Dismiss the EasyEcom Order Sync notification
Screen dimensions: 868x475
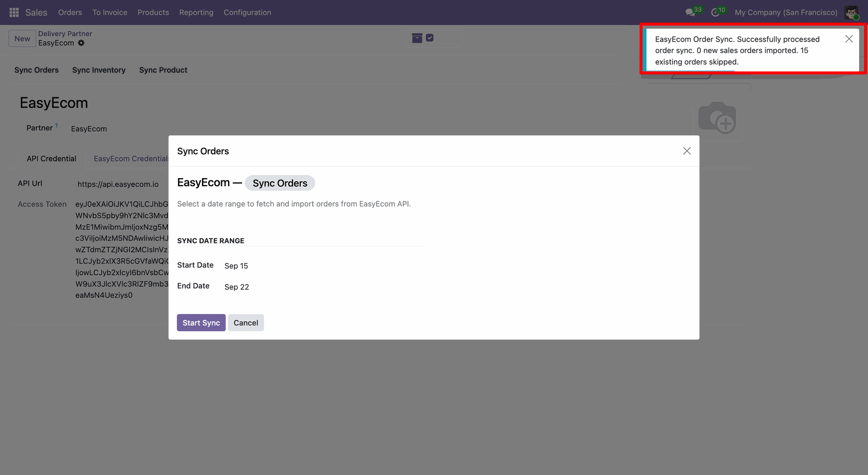[x=849, y=39]
